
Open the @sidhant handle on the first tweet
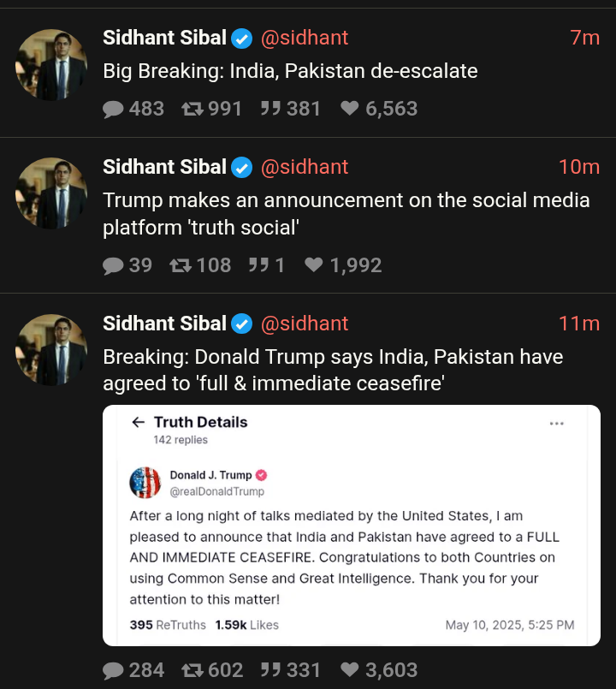coord(305,38)
